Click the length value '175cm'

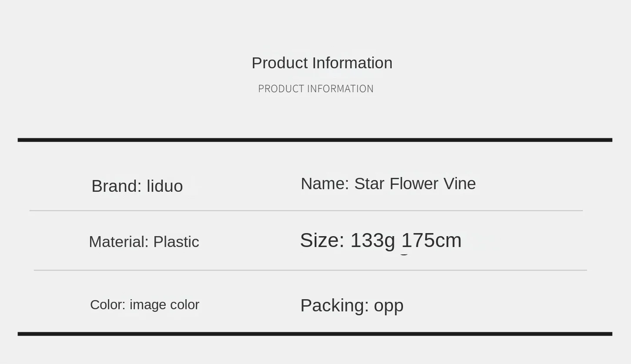(x=431, y=240)
